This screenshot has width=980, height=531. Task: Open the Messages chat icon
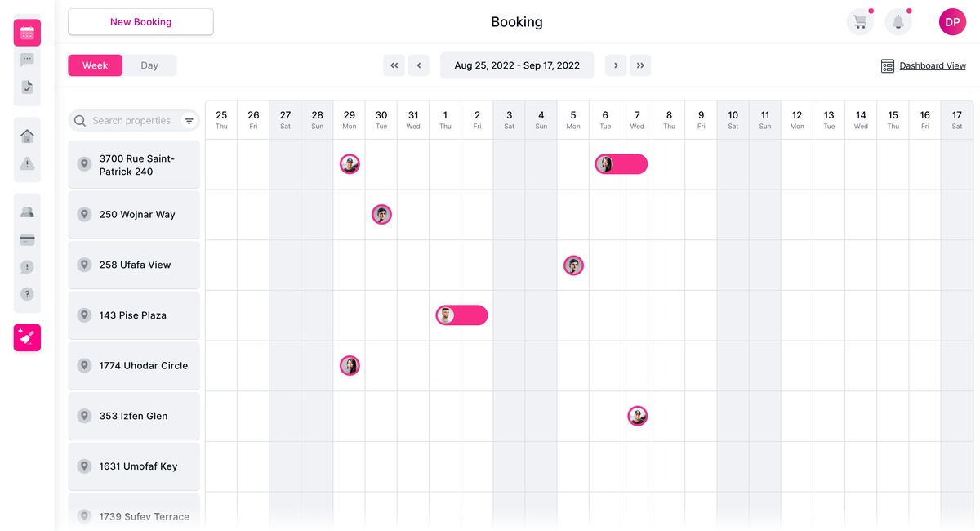(x=27, y=60)
